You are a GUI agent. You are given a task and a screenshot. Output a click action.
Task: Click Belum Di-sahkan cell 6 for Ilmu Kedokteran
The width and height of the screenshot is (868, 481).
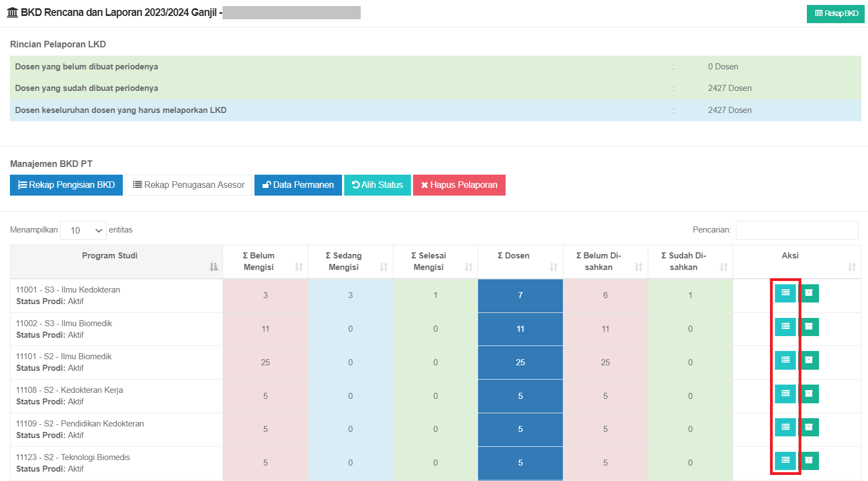click(x=605, y=296)
